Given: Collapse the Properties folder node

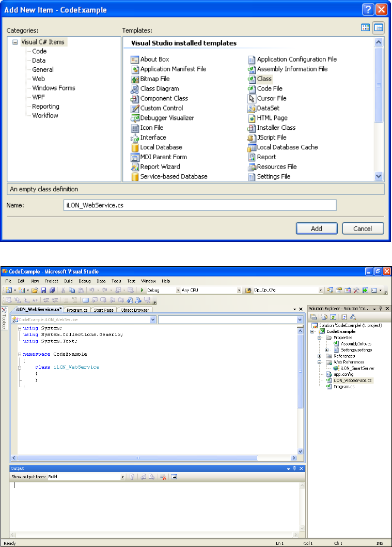Looking at the screenshot, I should pyautogui.click(x=319, y=338).
